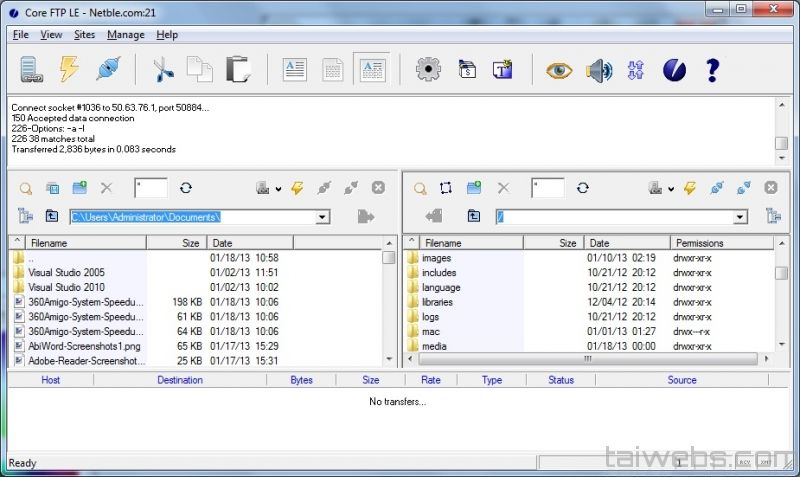Viewport: 800px width, 477px height.
Task: Expand the local path dropdown for Documents
Action: point(322,216)
